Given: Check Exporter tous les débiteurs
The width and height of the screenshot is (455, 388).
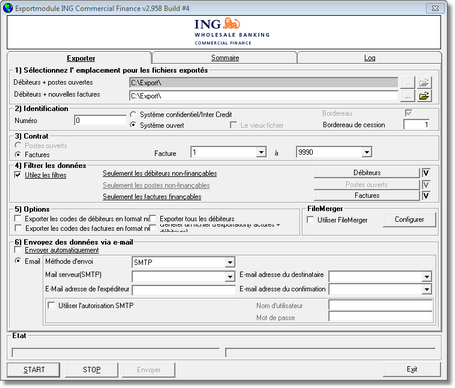Looking at the screenshot, I should [153, 219].
